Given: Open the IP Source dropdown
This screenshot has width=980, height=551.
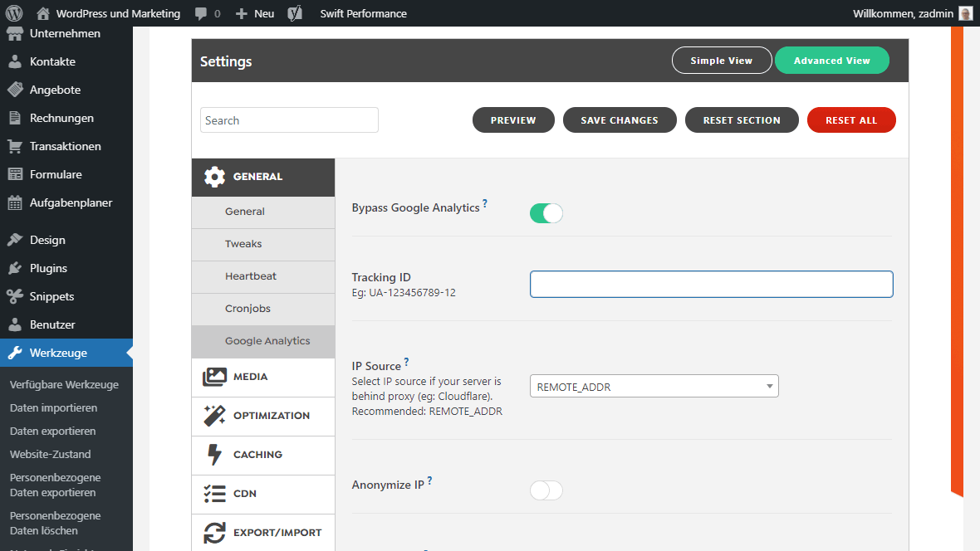Looking at the screenshot, I should 654,386.
